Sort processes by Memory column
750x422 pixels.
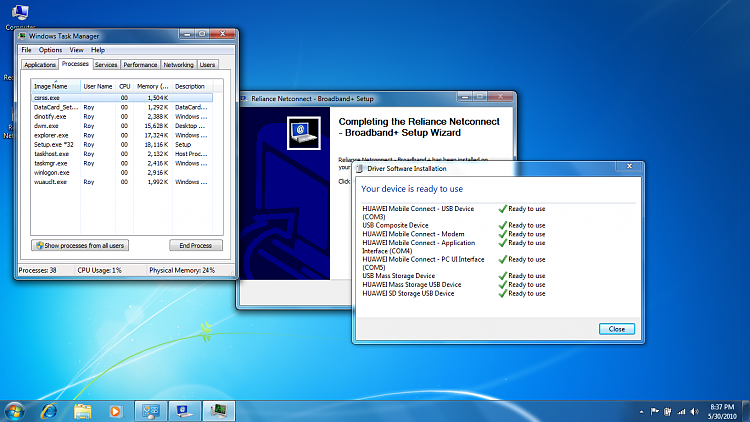[x=153, y=86]
